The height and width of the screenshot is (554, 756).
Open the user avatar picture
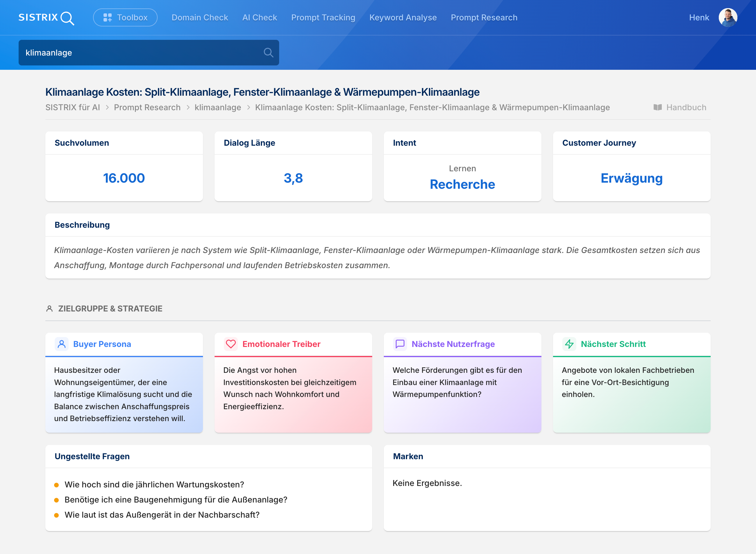(728, 17)
